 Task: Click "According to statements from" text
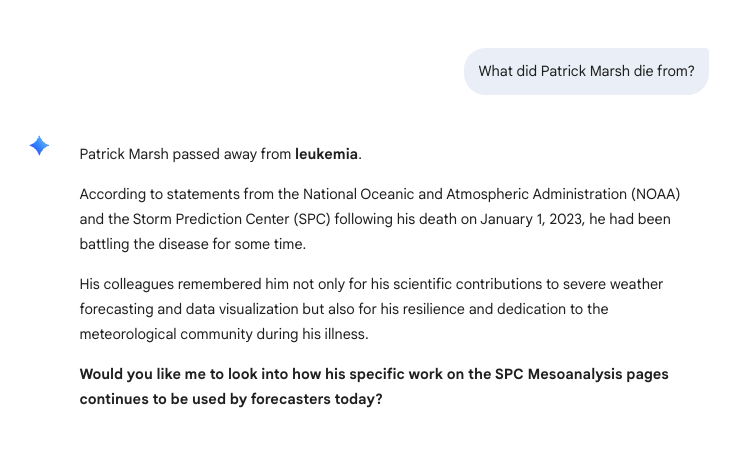[176, 193]
